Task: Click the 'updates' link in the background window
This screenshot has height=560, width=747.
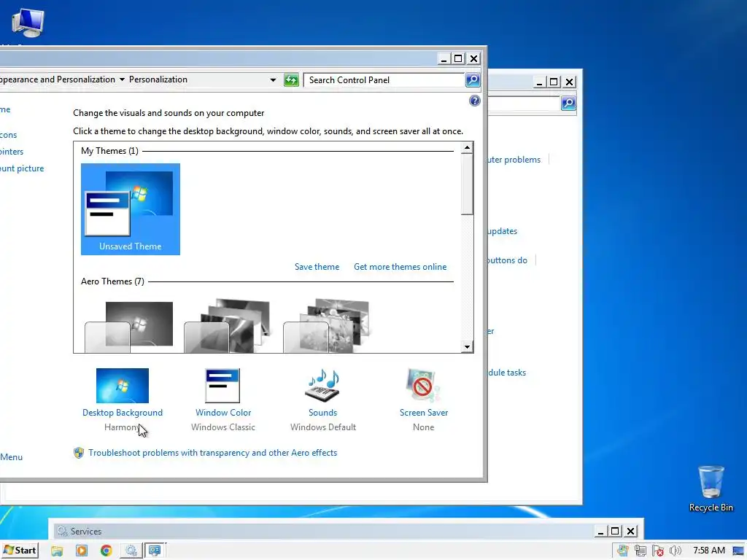Action: point(502,231)
